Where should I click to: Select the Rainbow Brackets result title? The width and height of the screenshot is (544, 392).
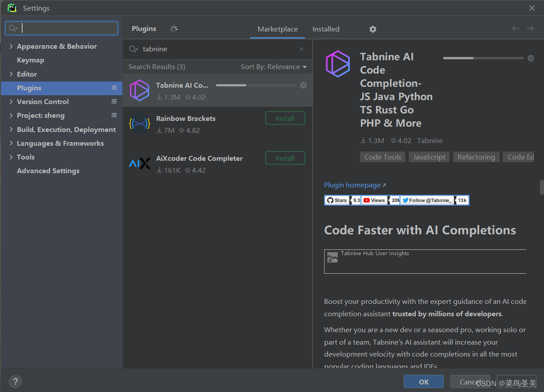[x=186, y=119]
